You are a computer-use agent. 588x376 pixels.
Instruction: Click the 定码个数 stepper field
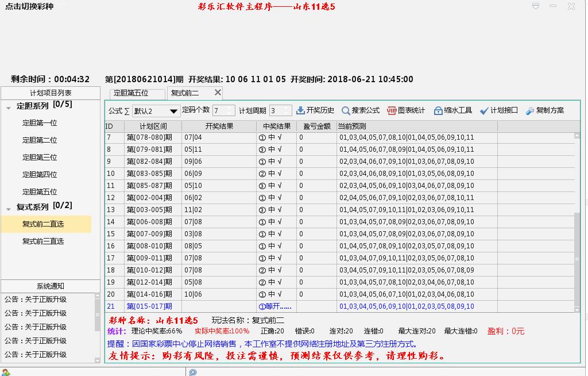tap(223, 110)
